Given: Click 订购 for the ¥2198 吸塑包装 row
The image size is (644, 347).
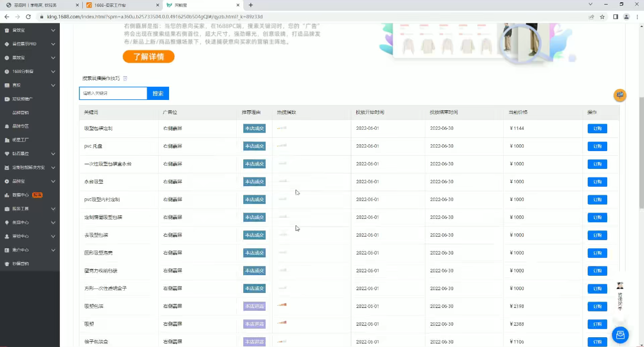Looking at the screenshot, I should tap(597, 306).
